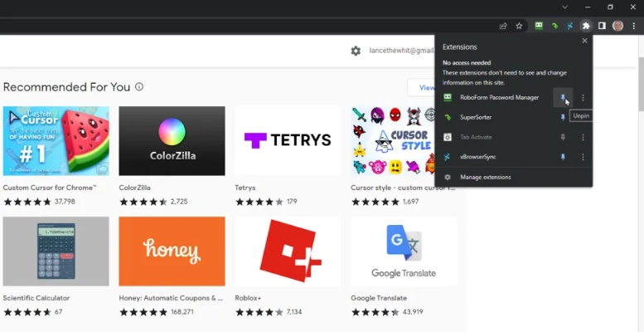This screenshot has height=332, width=644.
Task: Open more options for RoboForm Password Manager
Action: click(583, 98)
